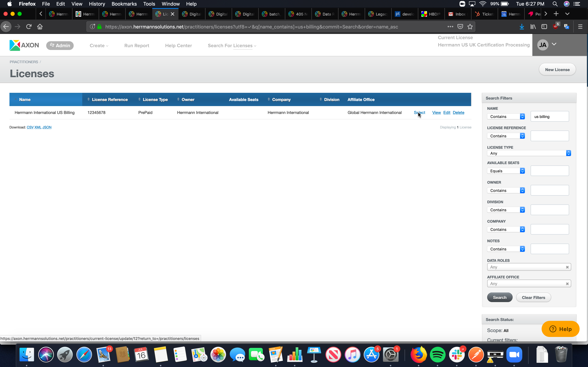Click the AXON logo icon
Screen dimensions: 588x367
(15, 45)
